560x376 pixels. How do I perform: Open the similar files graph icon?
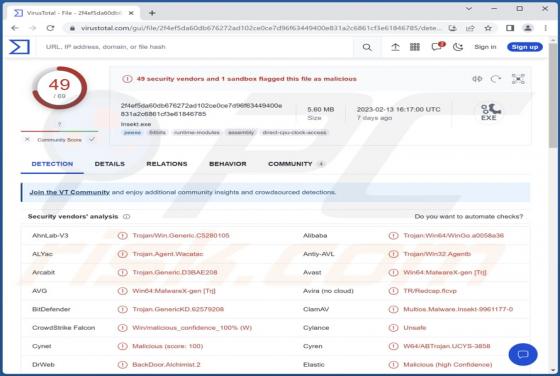click(x=518, y=79)
